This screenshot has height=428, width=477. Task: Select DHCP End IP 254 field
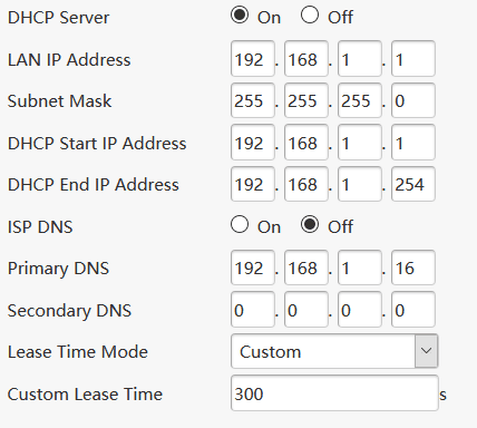[413, 184]
